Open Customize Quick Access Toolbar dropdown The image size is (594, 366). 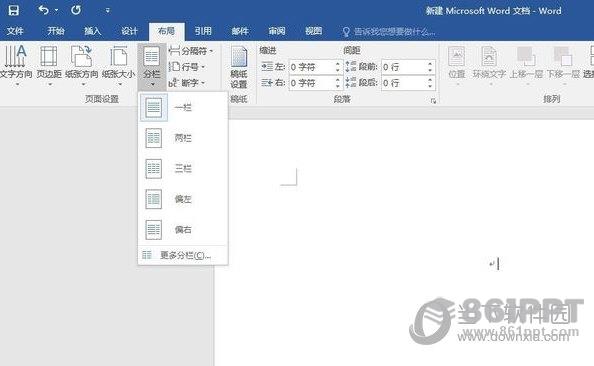108,11
